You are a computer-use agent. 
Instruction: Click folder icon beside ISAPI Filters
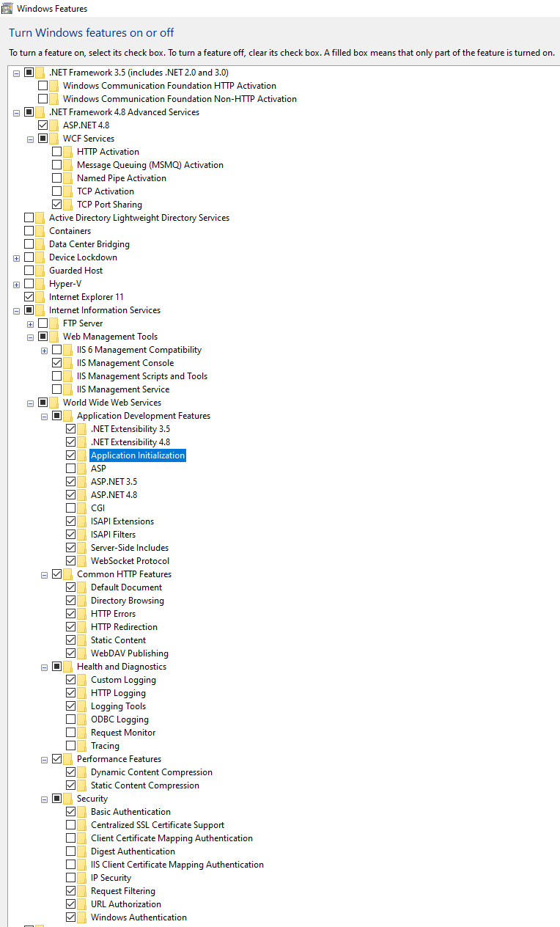pyautogui.click(x=82, y=535)
